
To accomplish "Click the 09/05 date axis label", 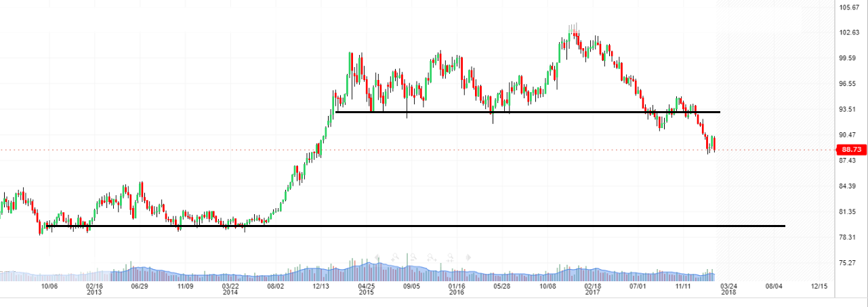I will (x=411, y=287).
